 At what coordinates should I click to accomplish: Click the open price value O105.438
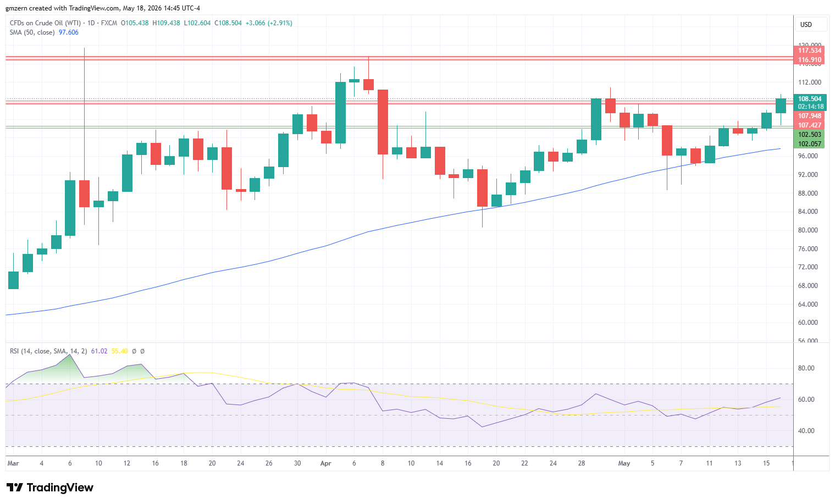point(135,23)
